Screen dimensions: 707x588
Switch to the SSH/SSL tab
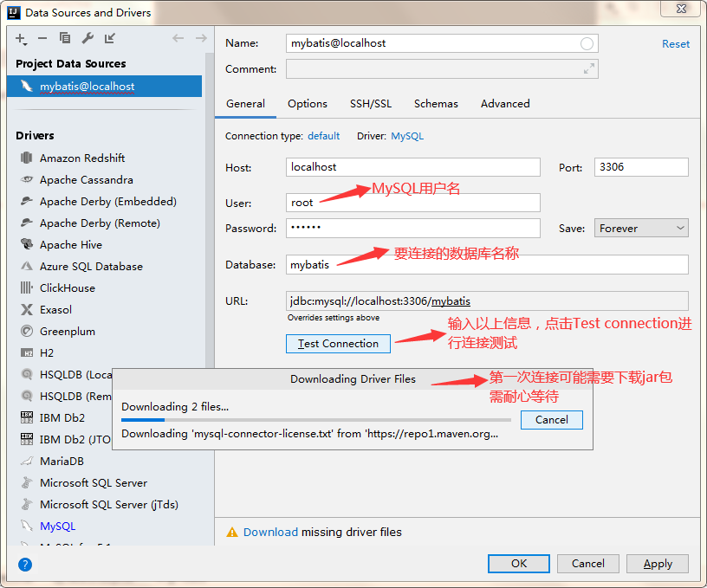(x=371, y=103)
